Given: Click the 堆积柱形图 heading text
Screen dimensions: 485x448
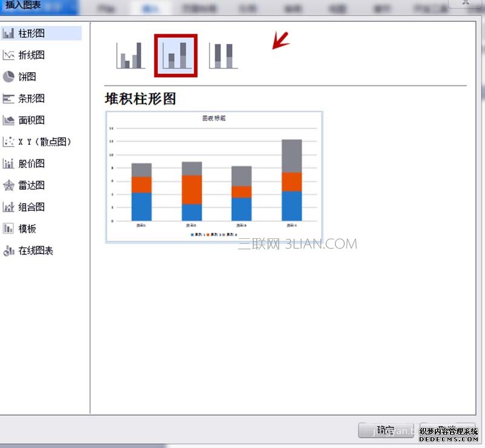Looking at the screenshot, I should click(x=141, y=99).
